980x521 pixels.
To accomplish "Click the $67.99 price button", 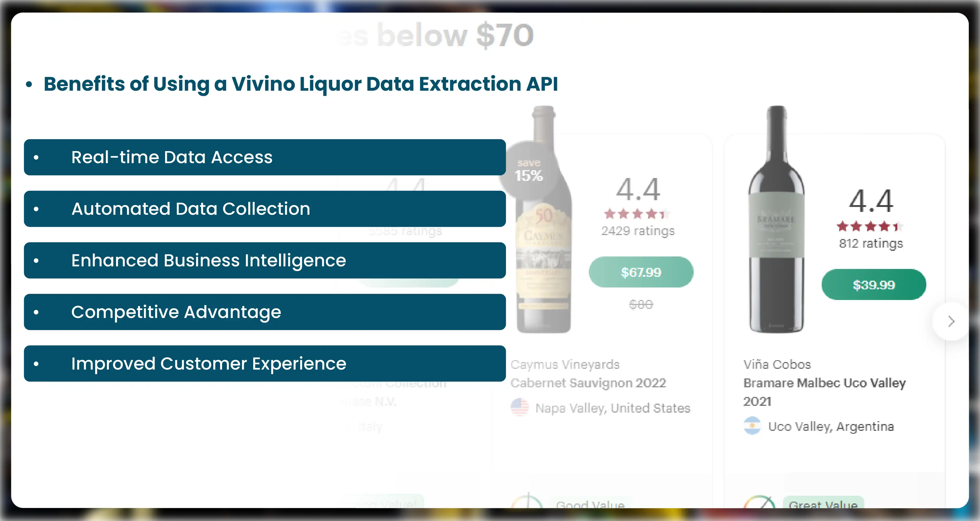I will [641, 272].
